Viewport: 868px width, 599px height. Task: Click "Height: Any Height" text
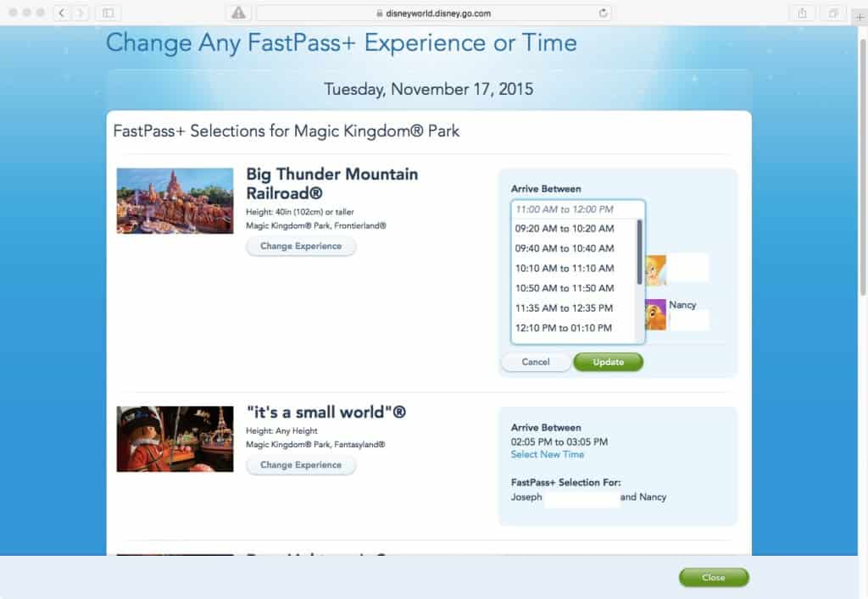[281, 431]
